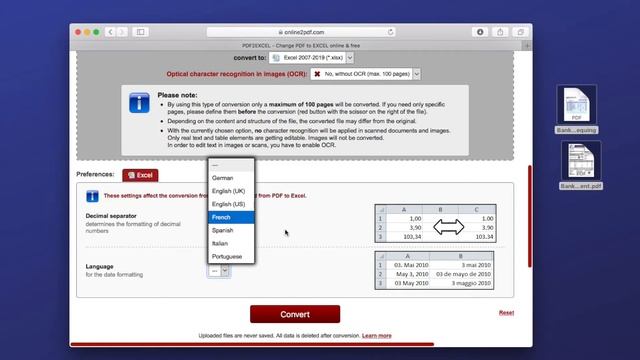Viewport: 640px width, 360px height.
Task: Click the 'Preferences:' label
Action: coord(95,174)
